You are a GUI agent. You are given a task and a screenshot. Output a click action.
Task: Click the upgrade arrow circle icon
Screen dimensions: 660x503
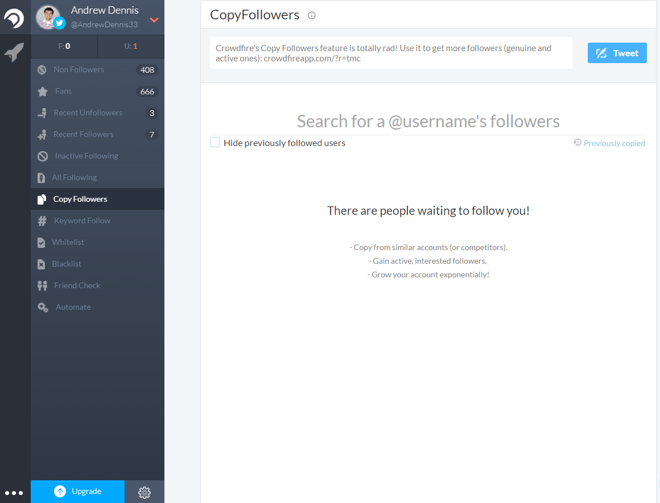click(x=60, y=491)
